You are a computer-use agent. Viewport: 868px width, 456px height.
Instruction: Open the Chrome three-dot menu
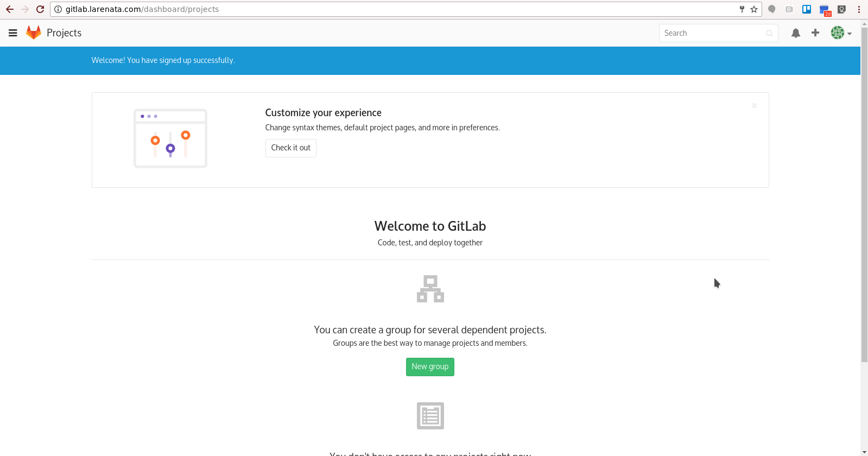tap(859, 9)
